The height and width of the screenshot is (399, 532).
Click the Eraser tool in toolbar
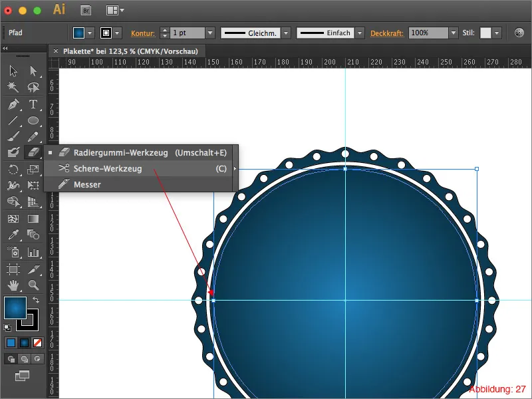point(33,152)
